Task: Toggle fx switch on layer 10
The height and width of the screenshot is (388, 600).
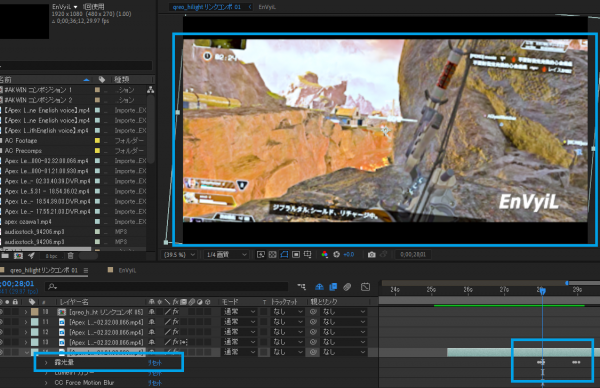Action: click(x=175, y=312)
